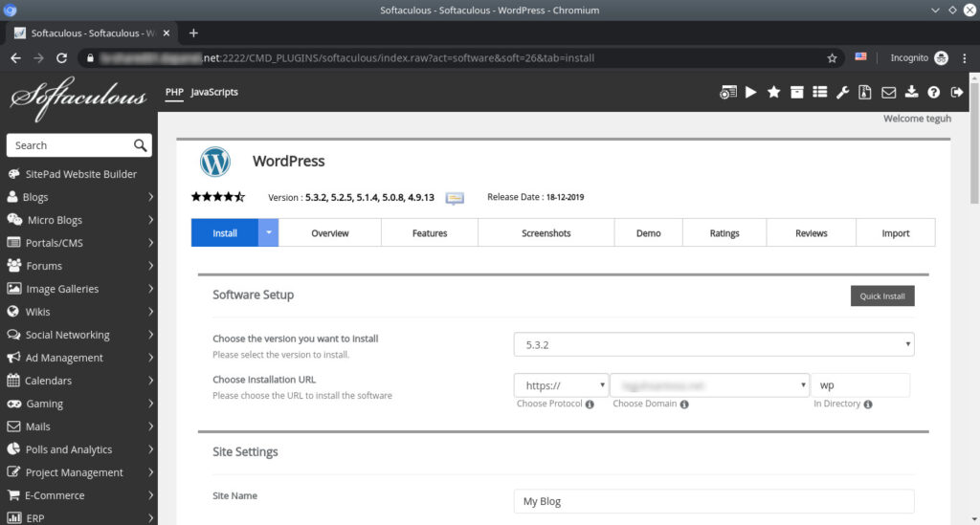This screenshot has width=980, height=525.
Task: Click the In Directory field containing wp
Action: pyautogui.click(x=860, y=385)
